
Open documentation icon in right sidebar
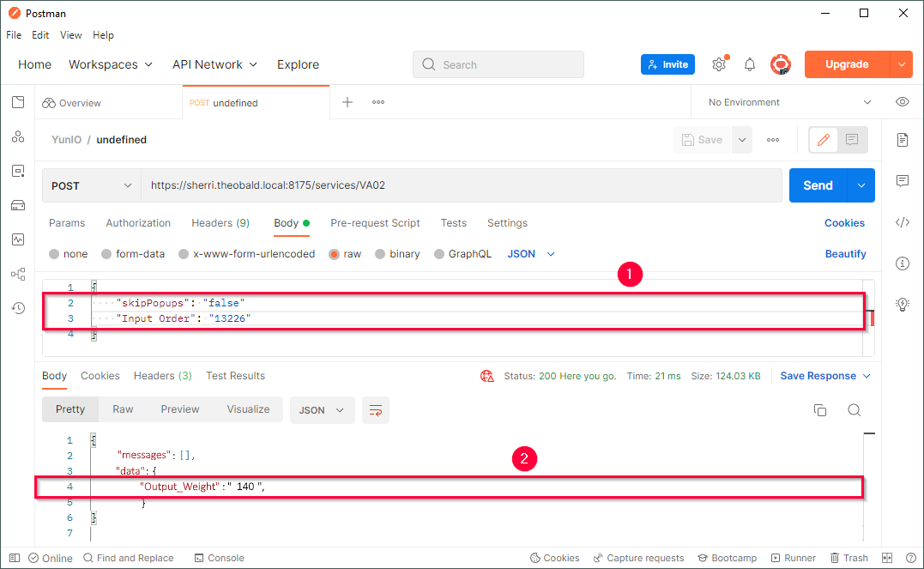[903, 140]
